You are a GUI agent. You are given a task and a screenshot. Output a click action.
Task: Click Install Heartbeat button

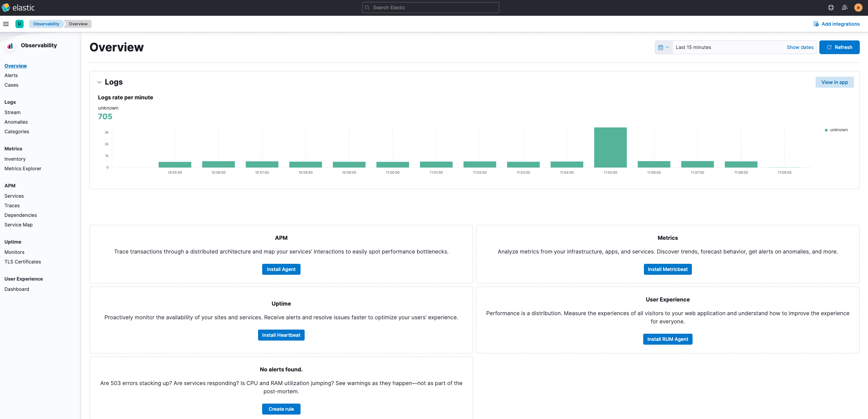coord(281,335)
